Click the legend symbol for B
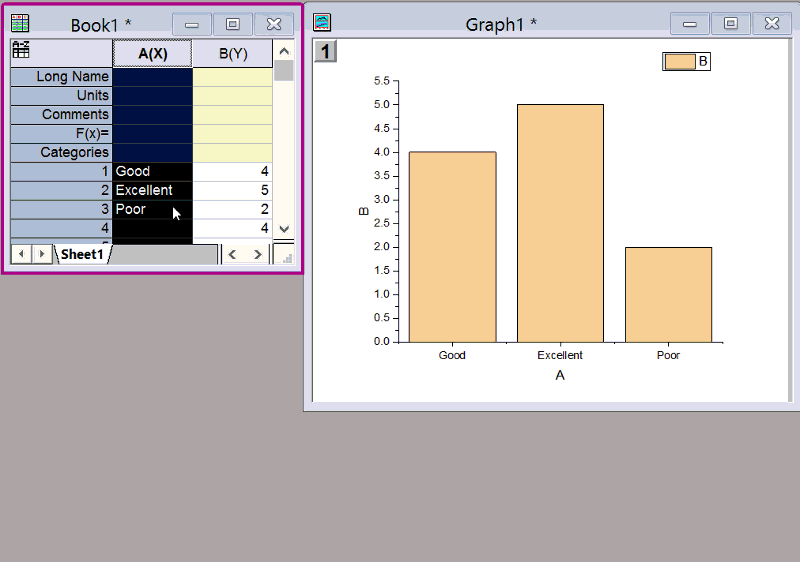Viewport: 800px width, 562px height. coord(680,62)
